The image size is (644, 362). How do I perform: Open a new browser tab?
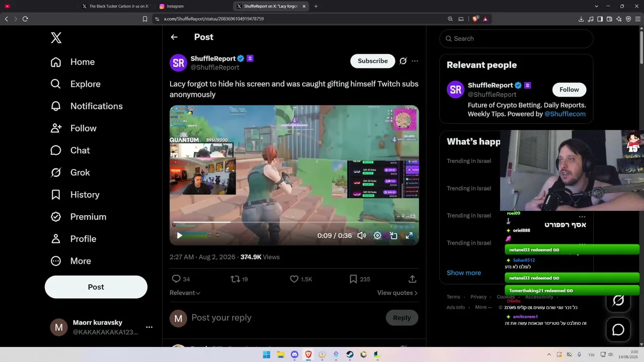click(316, 7)
